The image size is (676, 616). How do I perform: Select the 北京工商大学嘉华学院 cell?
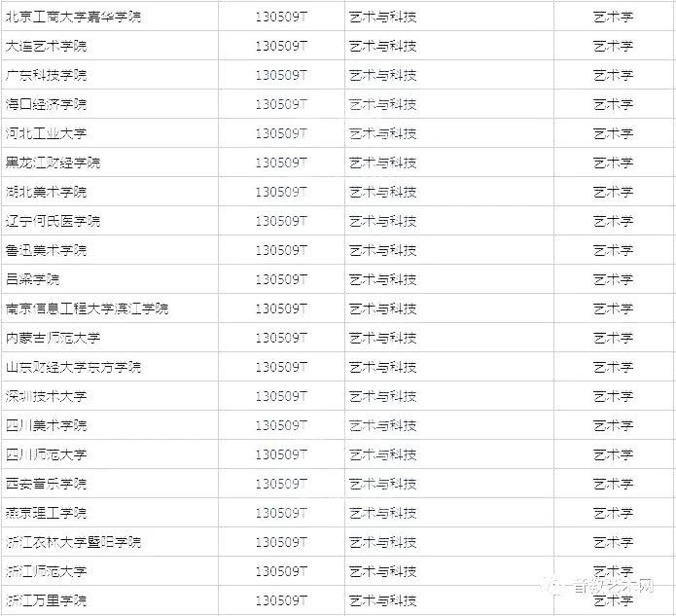(73, 17)
